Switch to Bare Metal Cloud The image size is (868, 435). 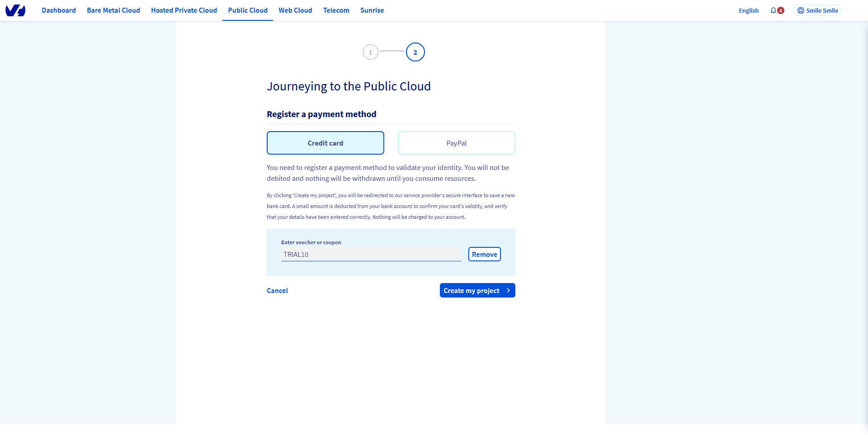coord(113,10)
